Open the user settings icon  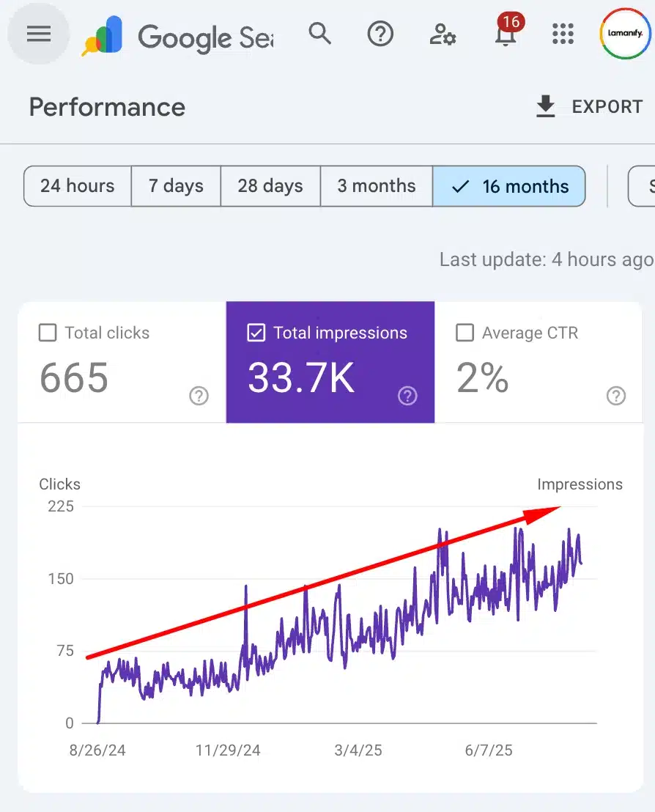pos(442,34)
